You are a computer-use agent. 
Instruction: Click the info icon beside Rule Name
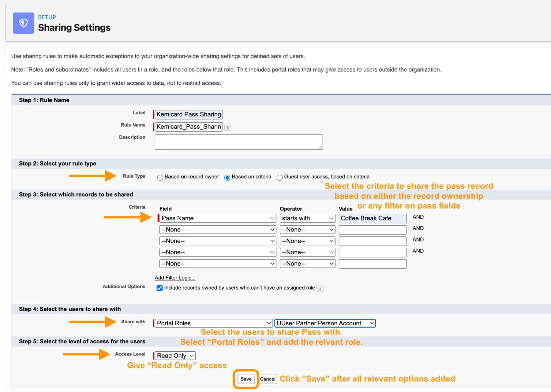228,127
